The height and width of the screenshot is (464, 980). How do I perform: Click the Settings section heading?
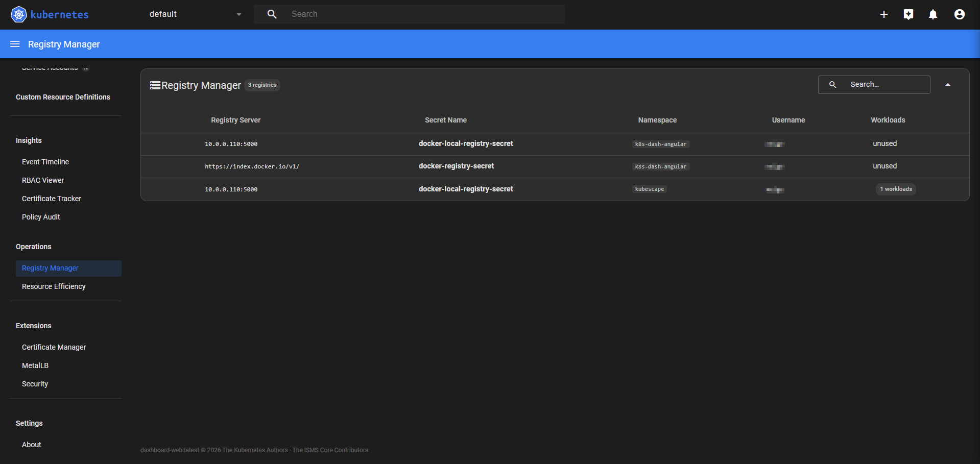point(29,423)
